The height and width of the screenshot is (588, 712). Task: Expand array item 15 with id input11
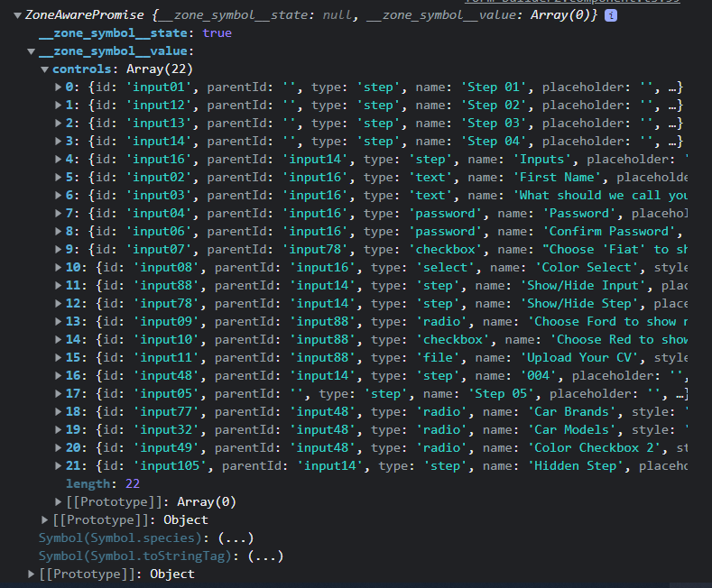58,357
